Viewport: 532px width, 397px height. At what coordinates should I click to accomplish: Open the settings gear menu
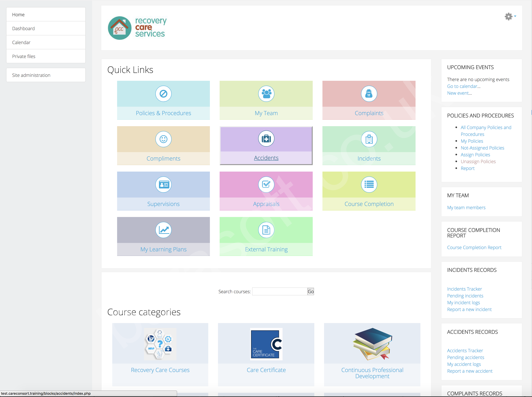pyautogui.click(x=510, y=16)
